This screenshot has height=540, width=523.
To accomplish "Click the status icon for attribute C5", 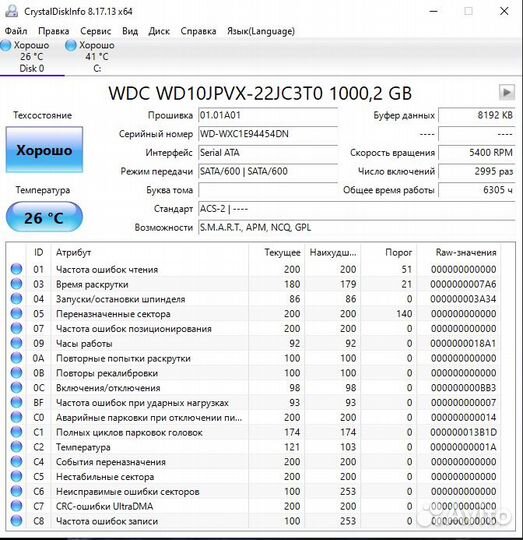I will coord(16,476).
